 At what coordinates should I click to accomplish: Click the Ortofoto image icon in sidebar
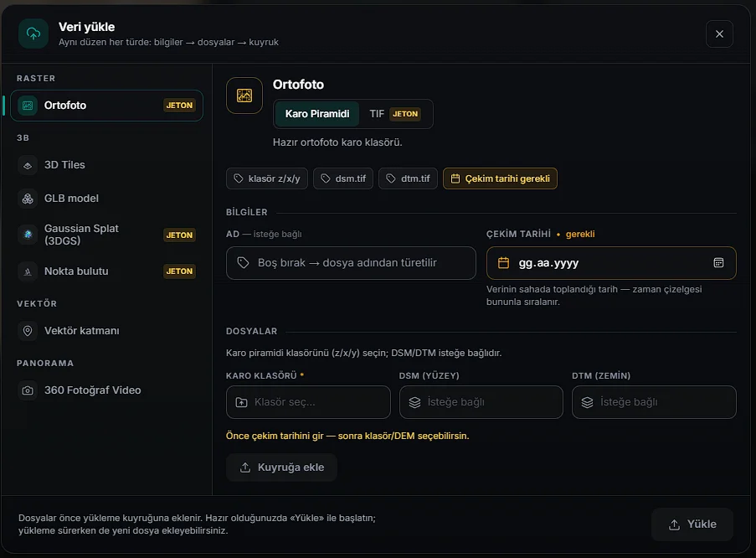[28, 106]
